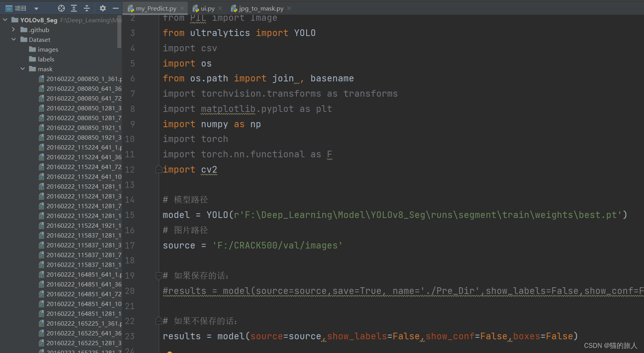Viewport: 644px width, 353px height.
Task: Close the my_Predict.py tab
Action: (x=182, y=8)
